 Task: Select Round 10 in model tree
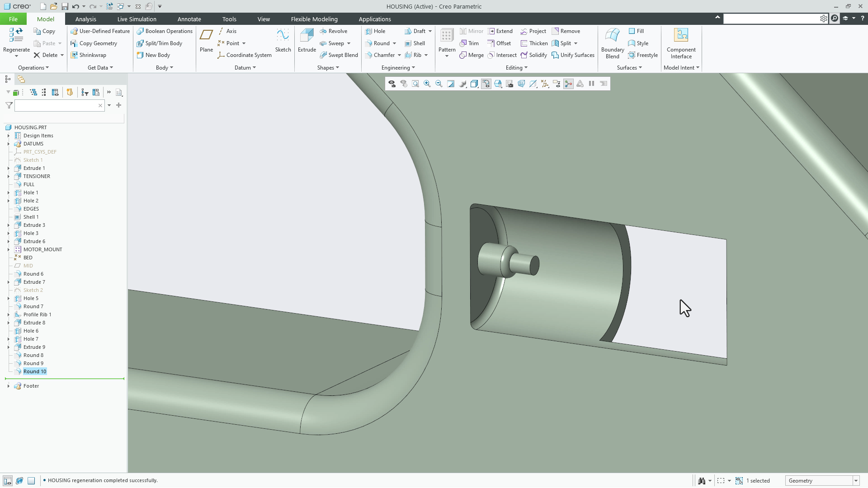click(35, 371)
